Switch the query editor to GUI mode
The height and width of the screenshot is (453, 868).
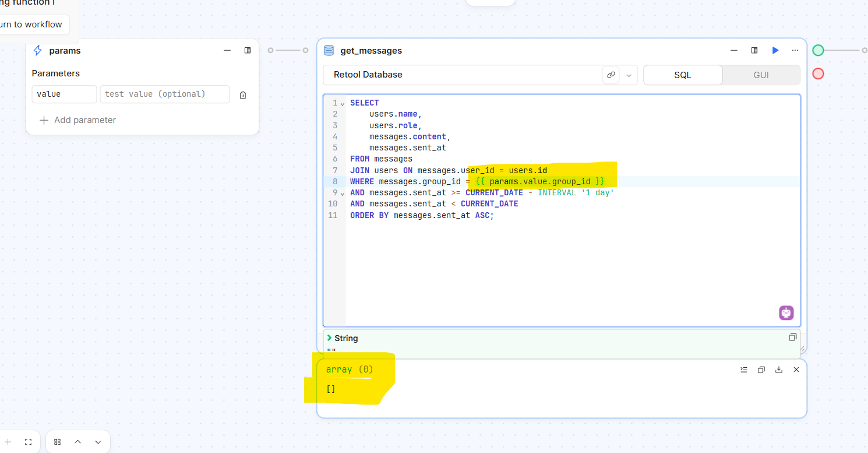coord(761,75)
